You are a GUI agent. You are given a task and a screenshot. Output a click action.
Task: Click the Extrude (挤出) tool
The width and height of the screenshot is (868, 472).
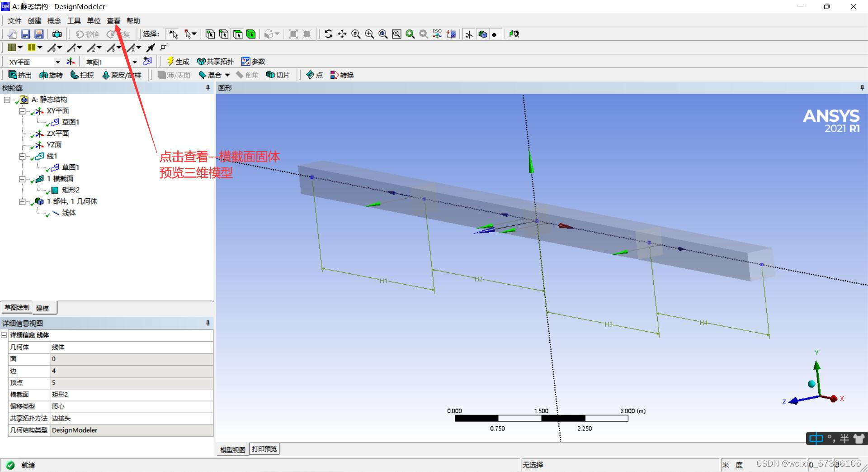[x=20, y=75]
